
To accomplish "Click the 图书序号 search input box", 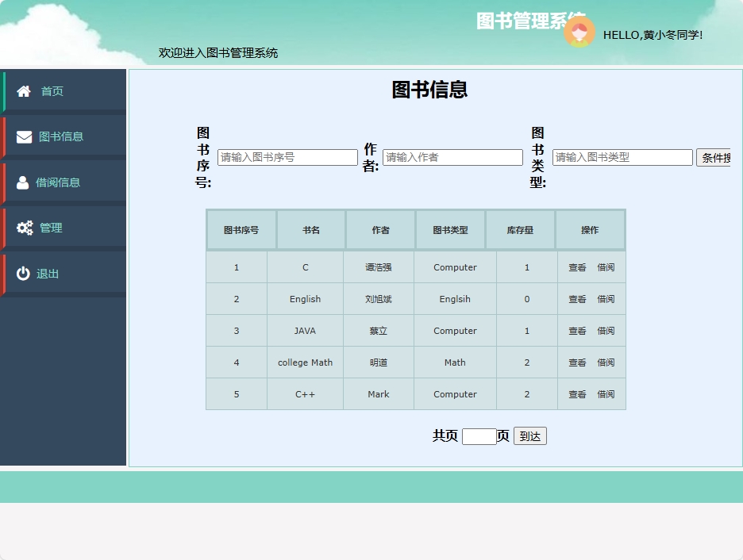I will [287, 157].
